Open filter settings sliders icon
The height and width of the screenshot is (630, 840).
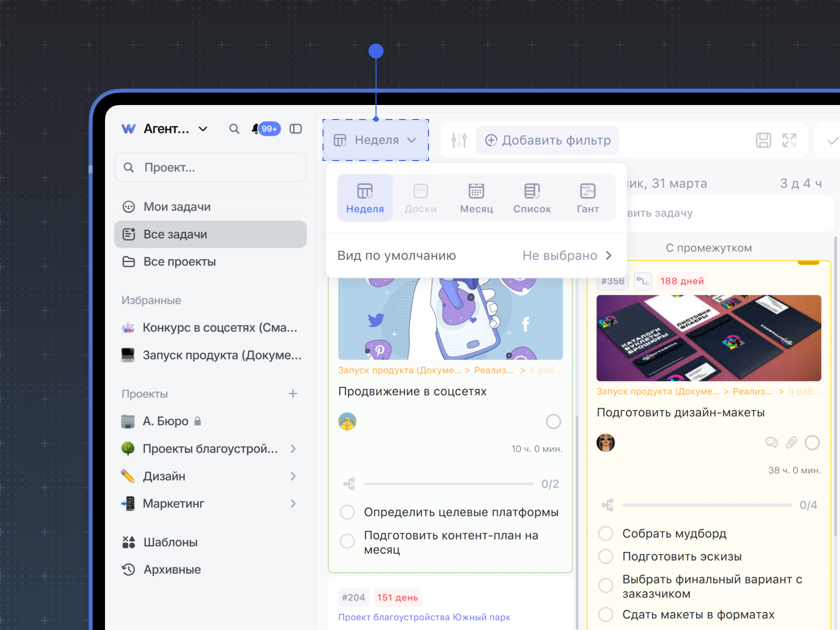(x=458, y=140)
